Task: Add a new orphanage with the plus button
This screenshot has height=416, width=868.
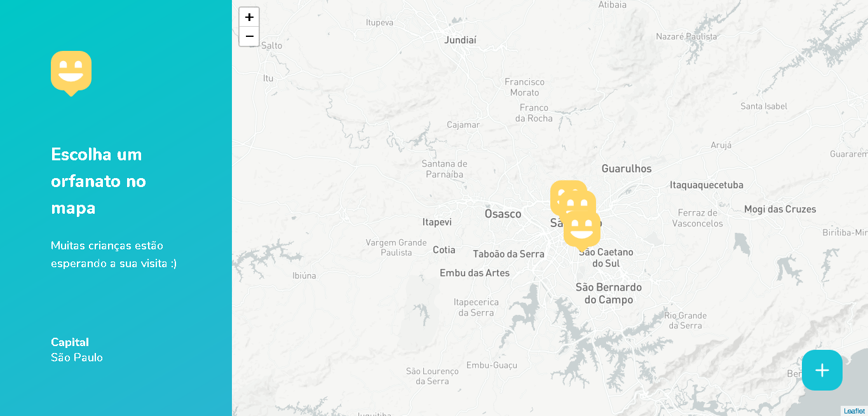Action: click(x=822, y=370)
